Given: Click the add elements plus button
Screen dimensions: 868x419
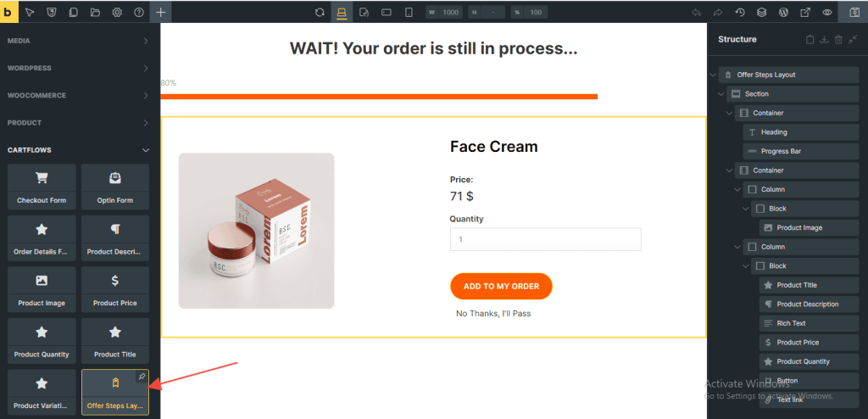Looking at the screenshot, I should 161,13.
